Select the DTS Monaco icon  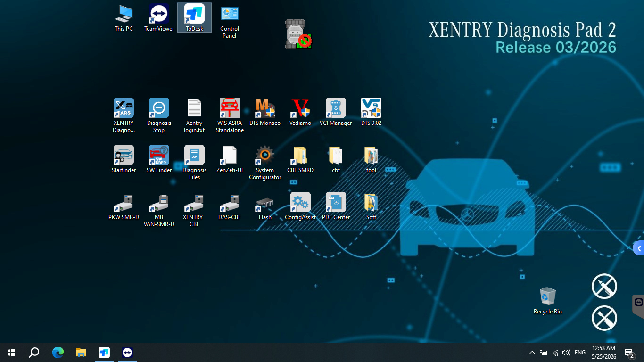pyautogui.click(x=265, y=112)
